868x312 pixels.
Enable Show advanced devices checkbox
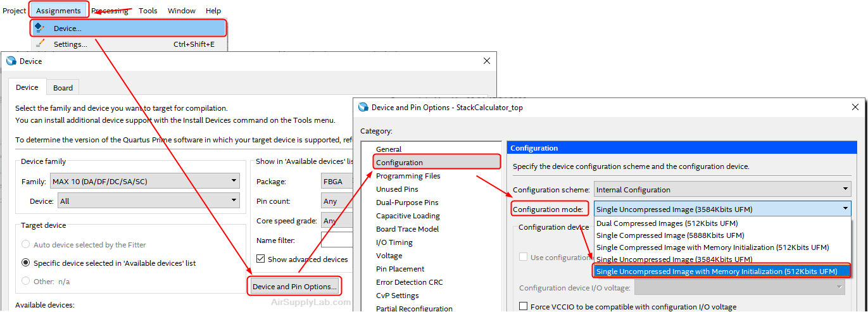(x=261, y=259)
